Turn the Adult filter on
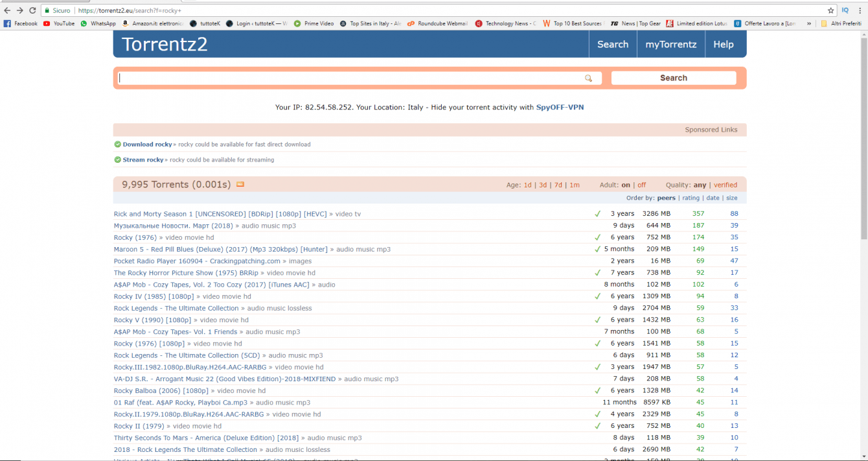Screen dimensions: 868x461 pyautogui.click(x=626, y=185)
